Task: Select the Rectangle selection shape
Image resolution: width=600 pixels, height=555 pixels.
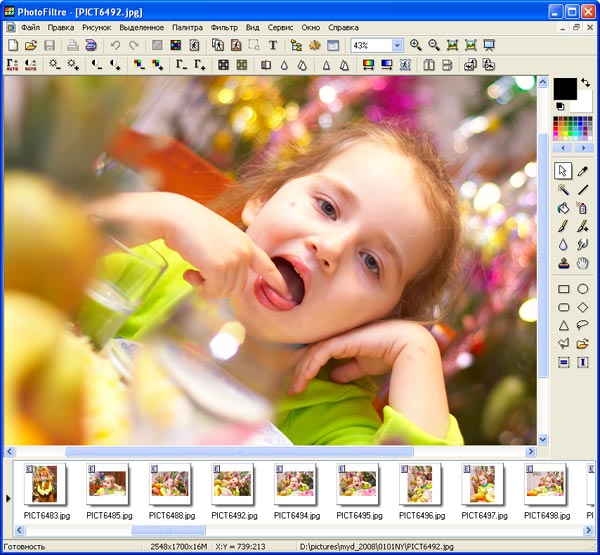Action: 563,289
